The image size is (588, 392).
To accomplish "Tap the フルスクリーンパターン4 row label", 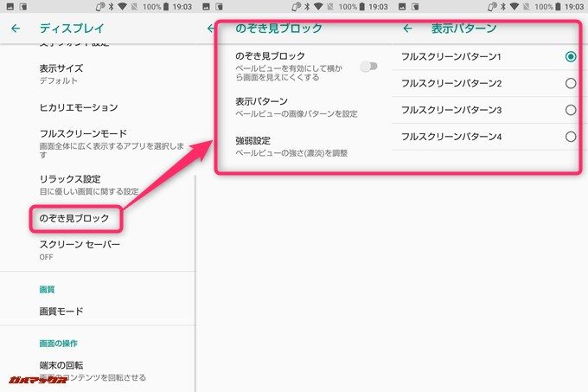I will point(451,137).
